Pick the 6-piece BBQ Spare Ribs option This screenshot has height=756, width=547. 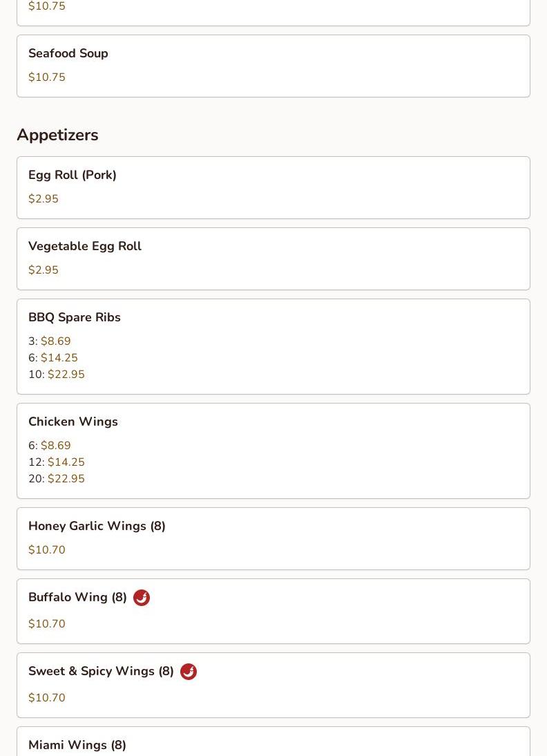tap(53, 358)
